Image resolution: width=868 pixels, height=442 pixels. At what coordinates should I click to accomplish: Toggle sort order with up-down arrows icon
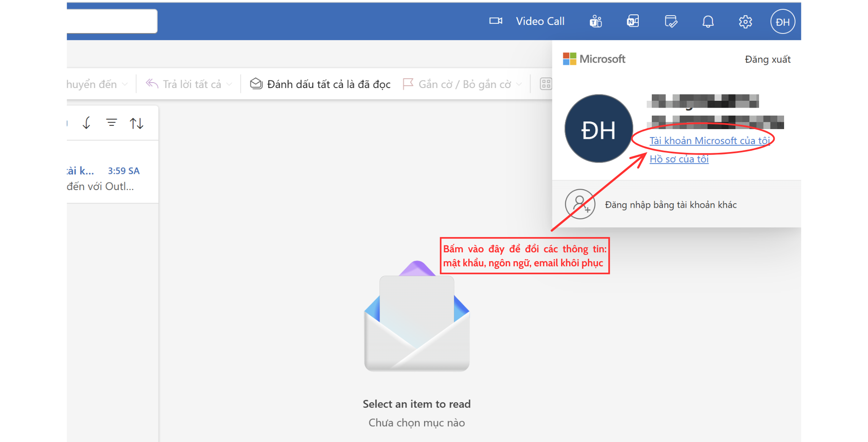(x=136, y=123)
